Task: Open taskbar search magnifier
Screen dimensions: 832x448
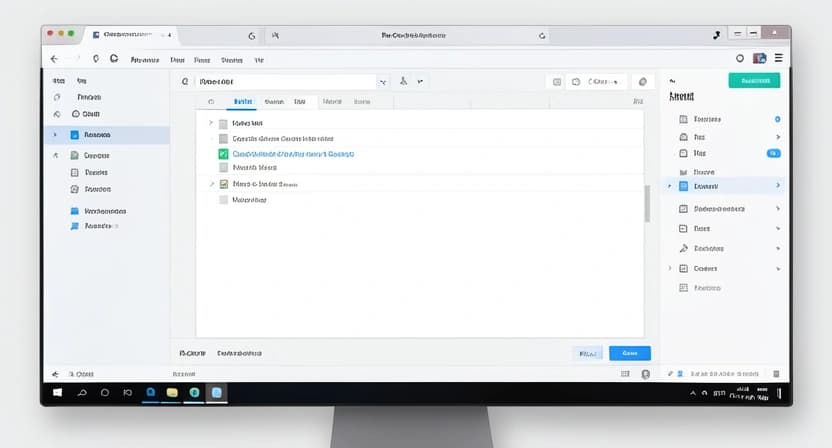Action: (x=82, y=393)
